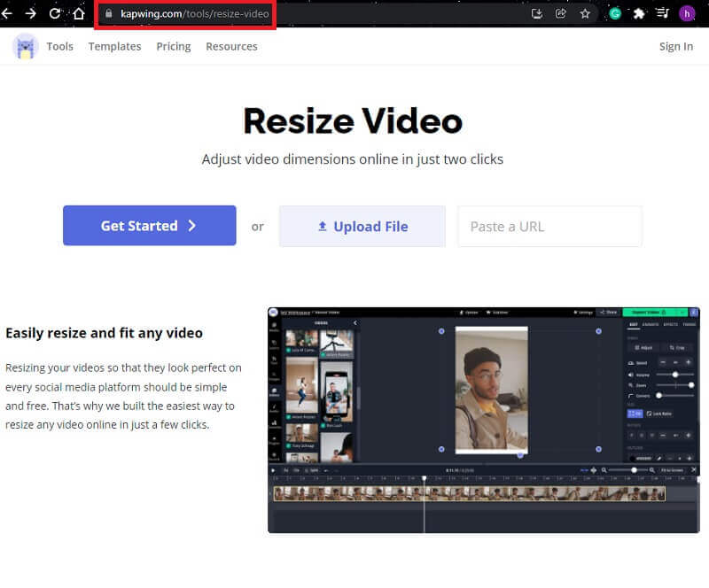Viewport: 709px width, 588px height.
Task: Open the purple 'h' profile avatar
Action: (x=687, y=14)
